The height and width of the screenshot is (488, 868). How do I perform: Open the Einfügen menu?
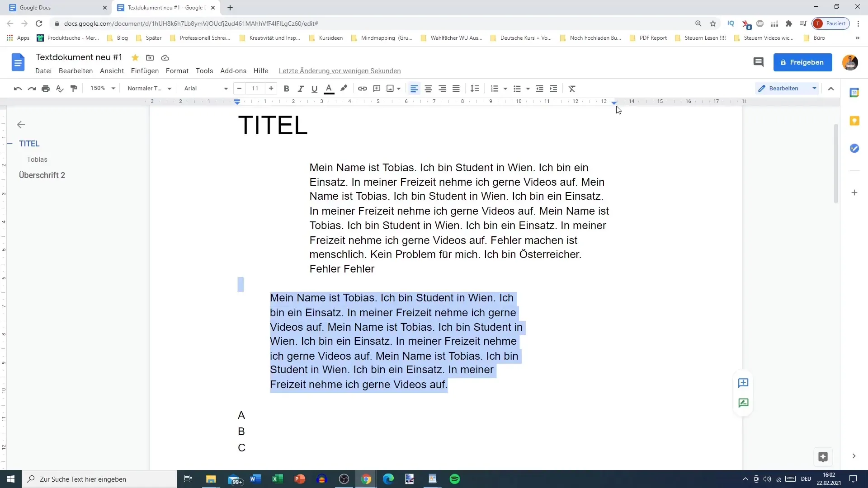click(145, 71)
